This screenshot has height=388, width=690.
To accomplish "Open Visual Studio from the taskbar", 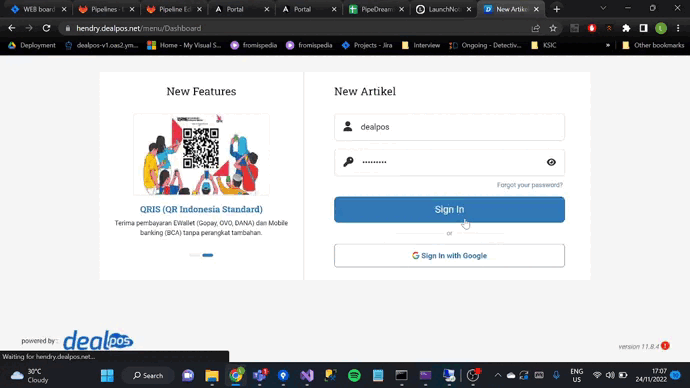I will tap(307, 376).
